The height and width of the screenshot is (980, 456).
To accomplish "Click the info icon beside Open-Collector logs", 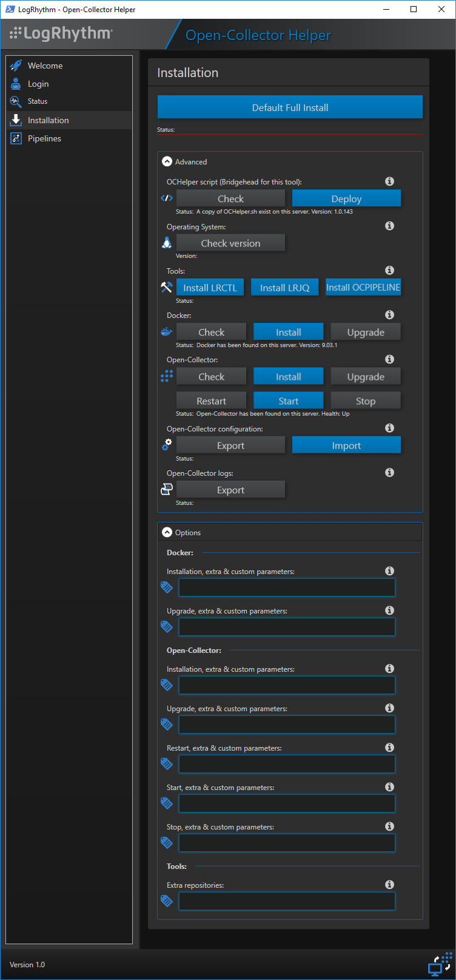I will coord(390,473).
